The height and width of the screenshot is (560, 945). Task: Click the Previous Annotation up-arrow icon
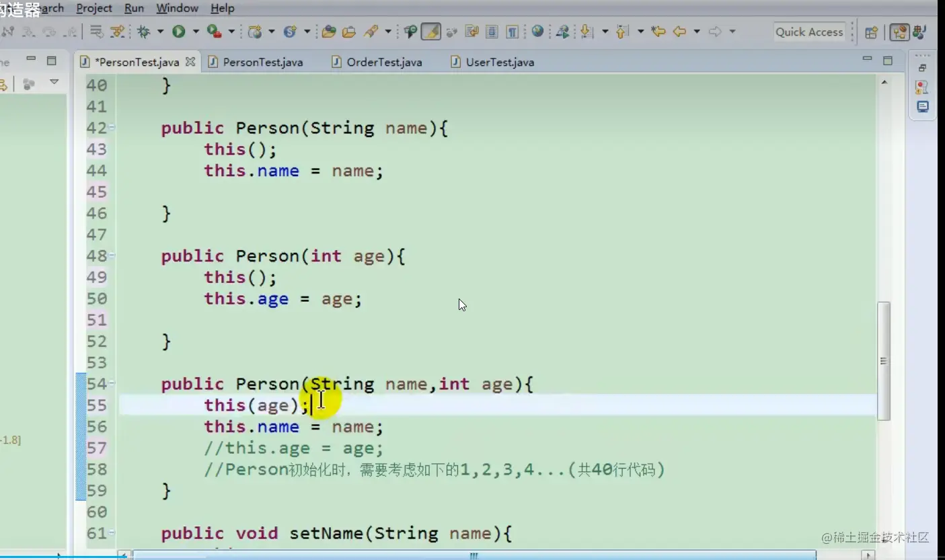[622, 32]
